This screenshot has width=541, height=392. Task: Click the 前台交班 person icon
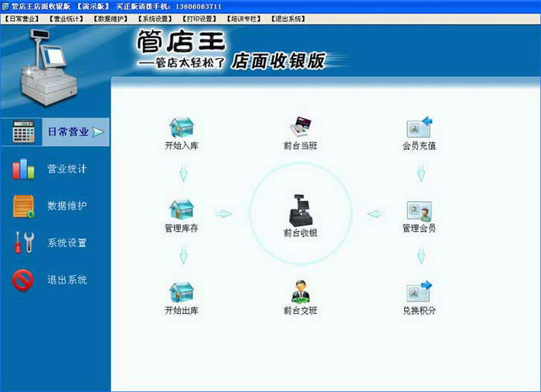[x=301, y=291]
